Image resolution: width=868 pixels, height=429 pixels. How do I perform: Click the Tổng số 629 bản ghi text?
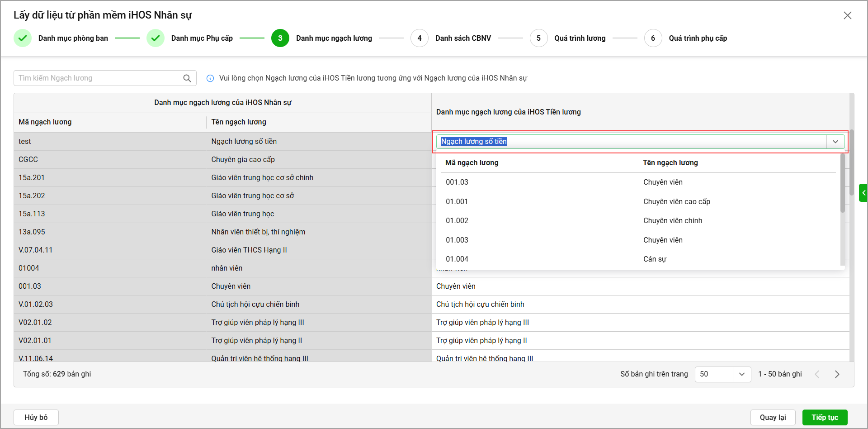pyautogui.click(x=57, y=374)
